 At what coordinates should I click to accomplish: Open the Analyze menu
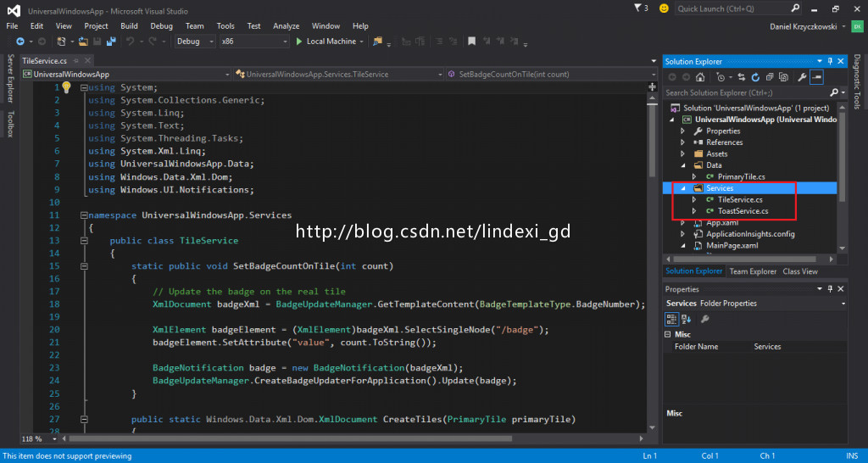tap(287, 26)
